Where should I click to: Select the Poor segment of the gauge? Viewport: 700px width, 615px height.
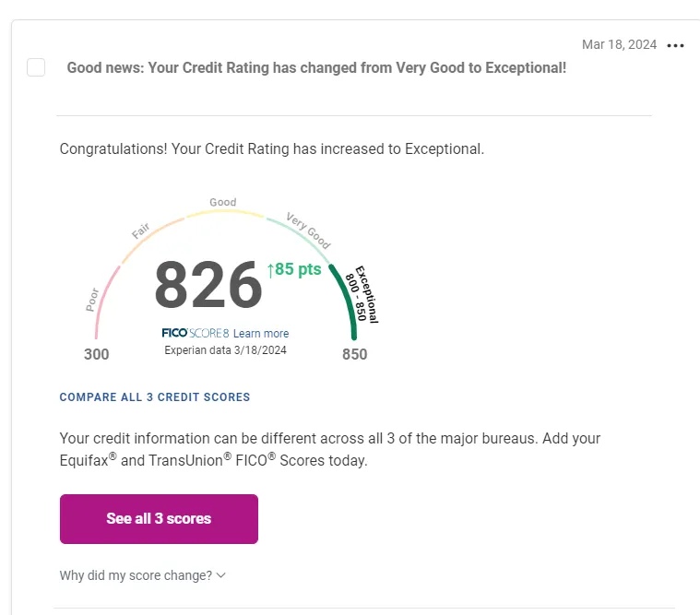(106, 302)
